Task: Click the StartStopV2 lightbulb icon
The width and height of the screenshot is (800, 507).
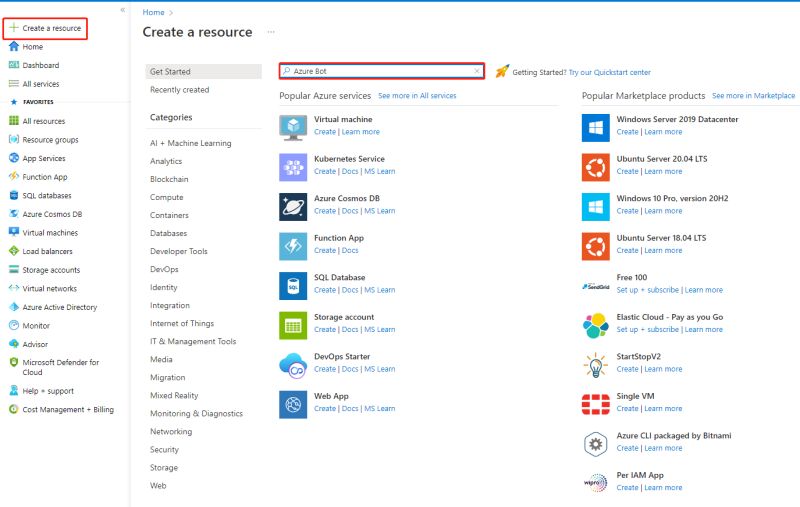Action: pos(595,365)
